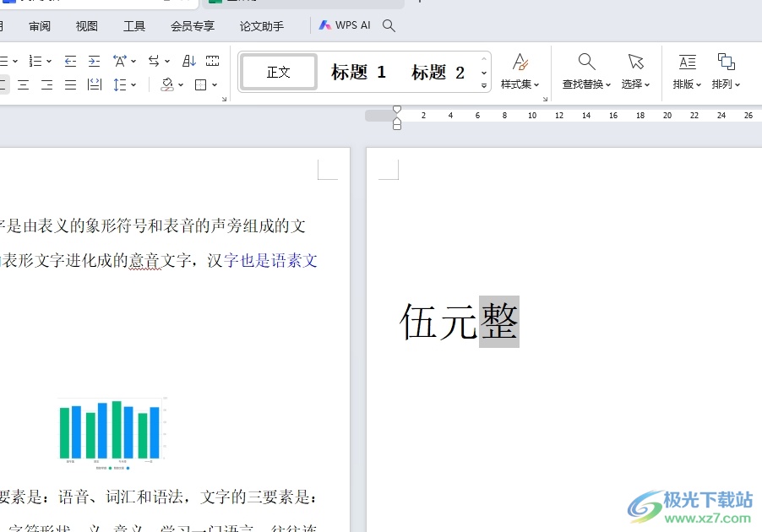
Task: Open the 论文助手 tab
Action: pyautogui.click(x=262, y=26)
